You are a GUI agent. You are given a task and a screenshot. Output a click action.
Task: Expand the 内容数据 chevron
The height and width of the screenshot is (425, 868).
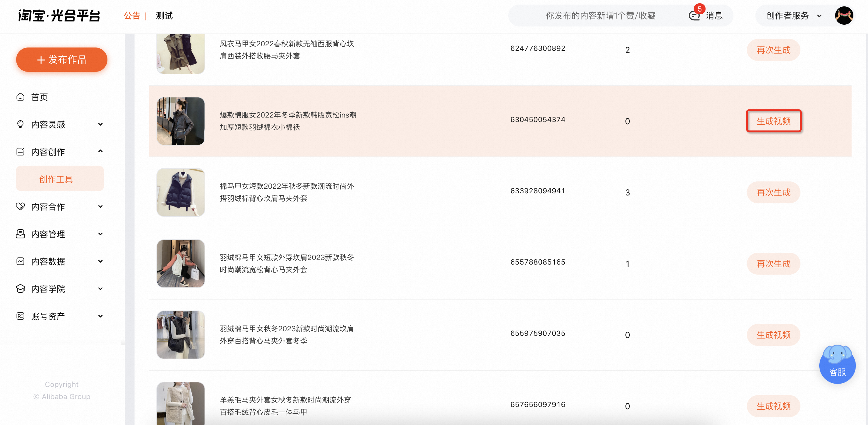100,261
